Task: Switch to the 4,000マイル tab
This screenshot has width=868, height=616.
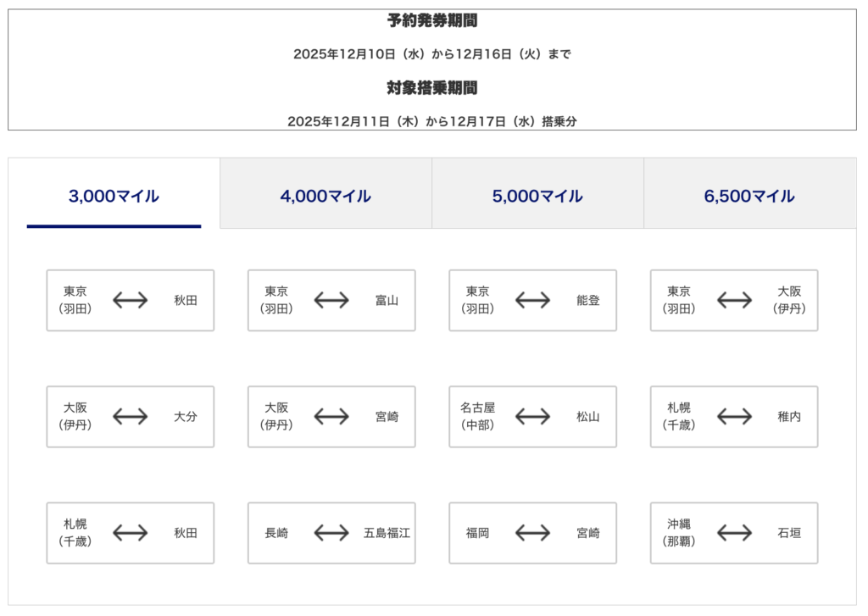Action: tap(325, 197)
